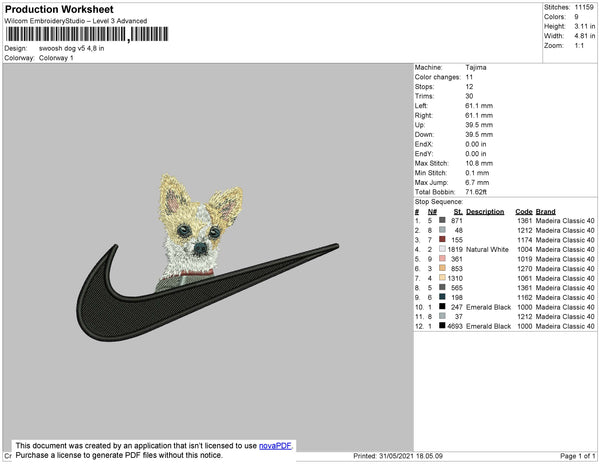
Task: Click the Height value '3.11 in'
Action: coord(585,26)
